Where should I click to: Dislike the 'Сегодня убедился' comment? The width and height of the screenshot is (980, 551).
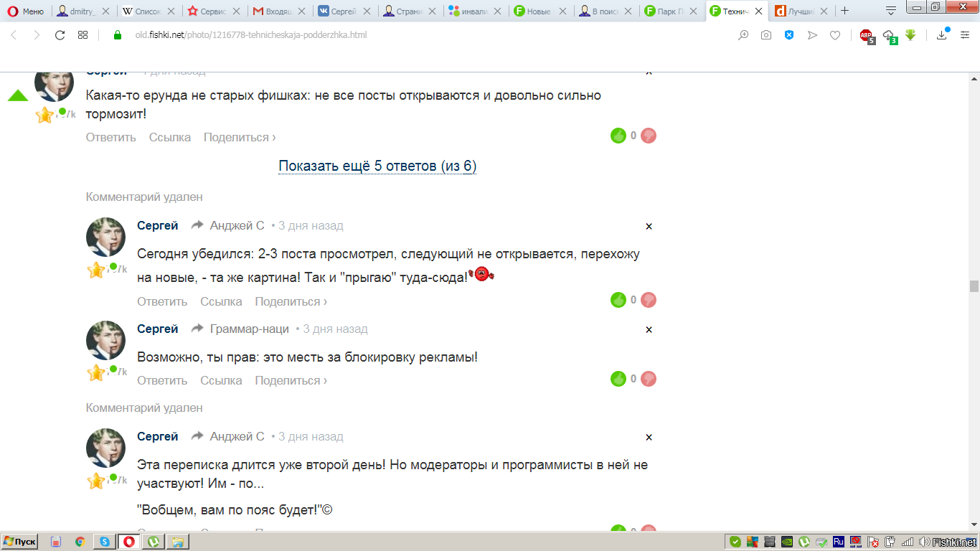click(x=649, y=300)
